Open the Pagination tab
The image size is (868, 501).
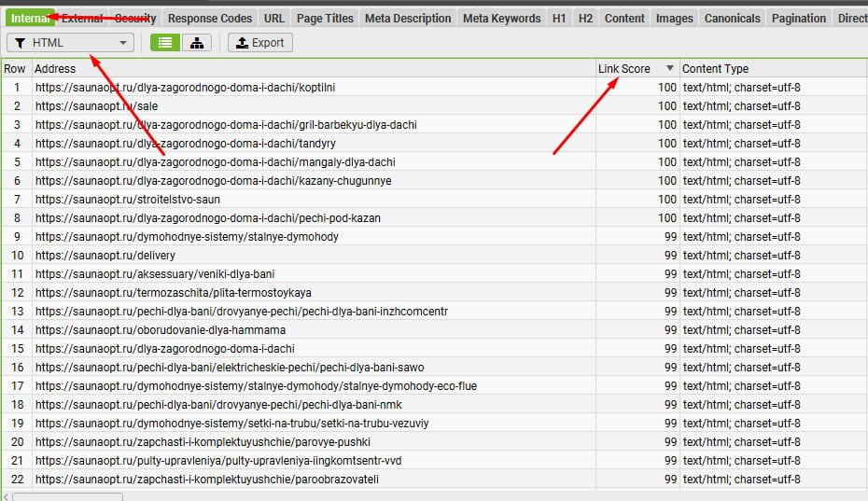pyautogui.click(x=799, y=19)
